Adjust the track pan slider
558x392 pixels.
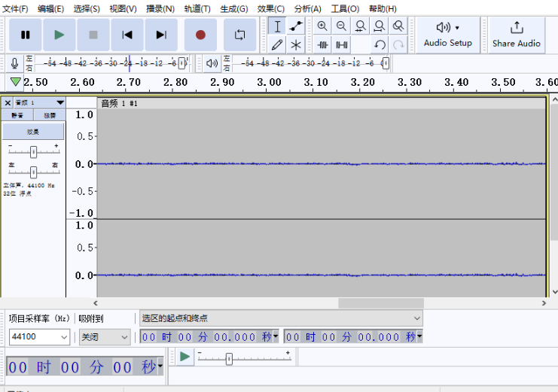point(33,172)
